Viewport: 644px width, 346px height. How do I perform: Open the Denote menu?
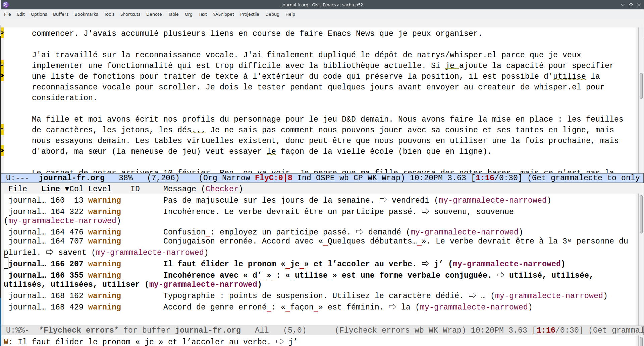pyautogui.click(x=154, y=14)
